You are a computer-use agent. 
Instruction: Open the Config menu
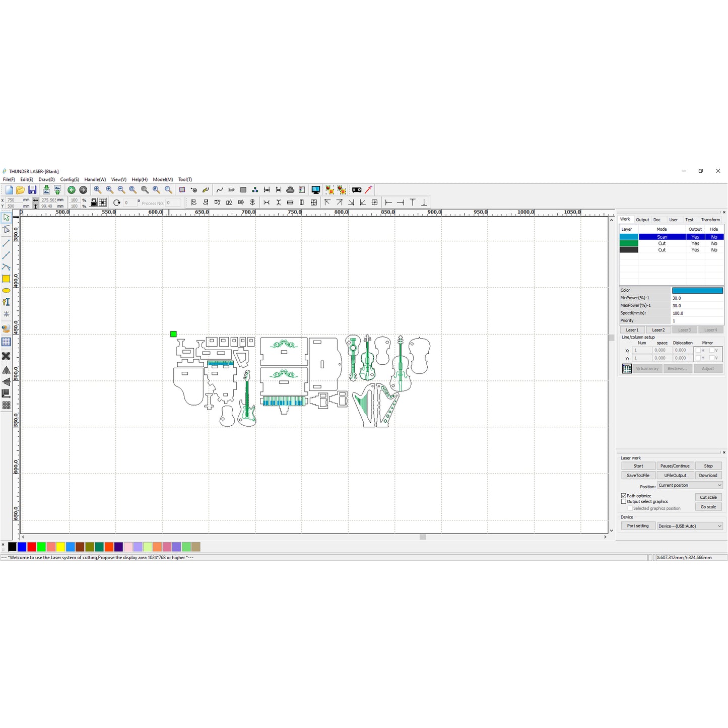(70, 179)
